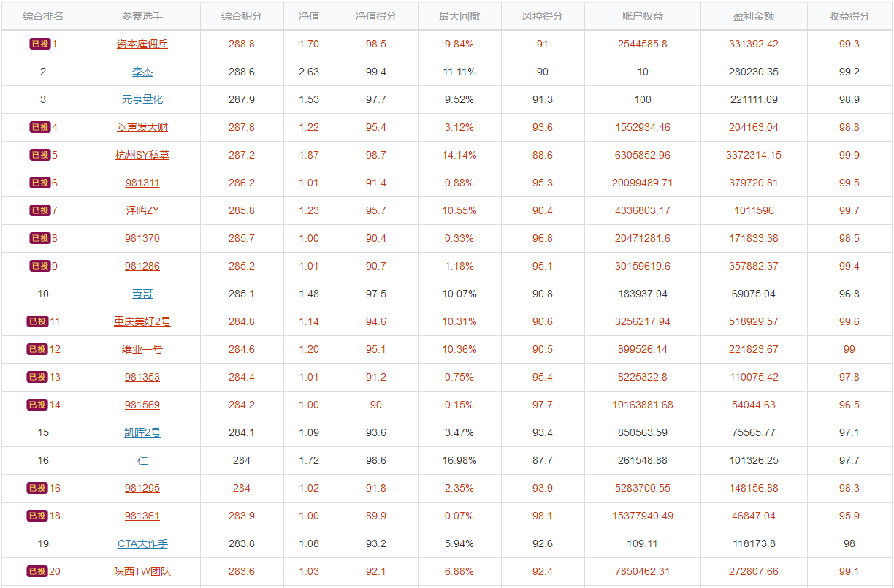Screen dimensions: 894x588
Task: Click the 已投 badge beside rank 18
Action: 37,516
